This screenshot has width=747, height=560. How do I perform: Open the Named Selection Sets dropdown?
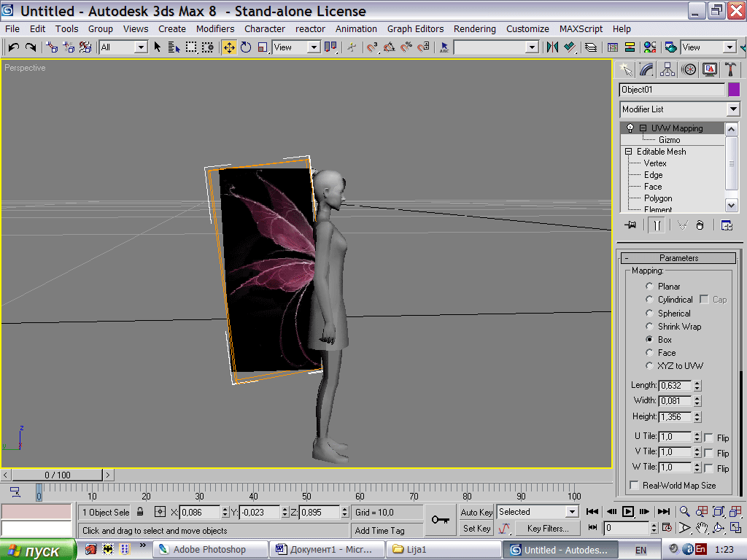click(x=532, y=47)
